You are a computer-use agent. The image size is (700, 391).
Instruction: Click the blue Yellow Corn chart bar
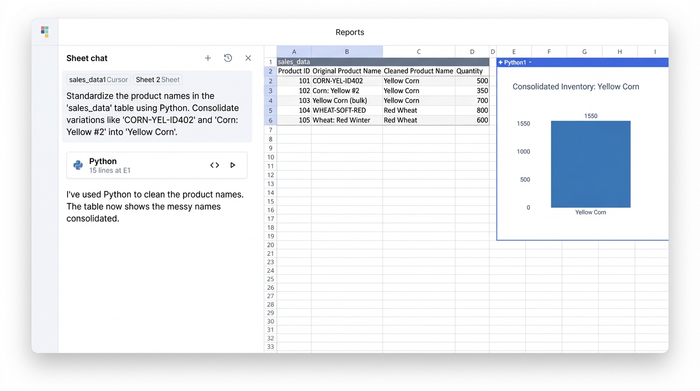(x=591, y=164)
